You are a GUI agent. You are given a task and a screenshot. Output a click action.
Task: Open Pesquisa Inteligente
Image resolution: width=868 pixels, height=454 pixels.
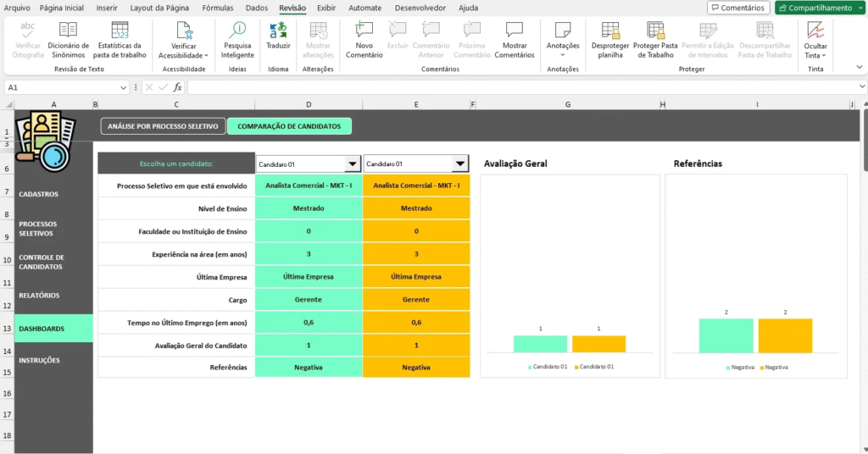coord(237,39)
